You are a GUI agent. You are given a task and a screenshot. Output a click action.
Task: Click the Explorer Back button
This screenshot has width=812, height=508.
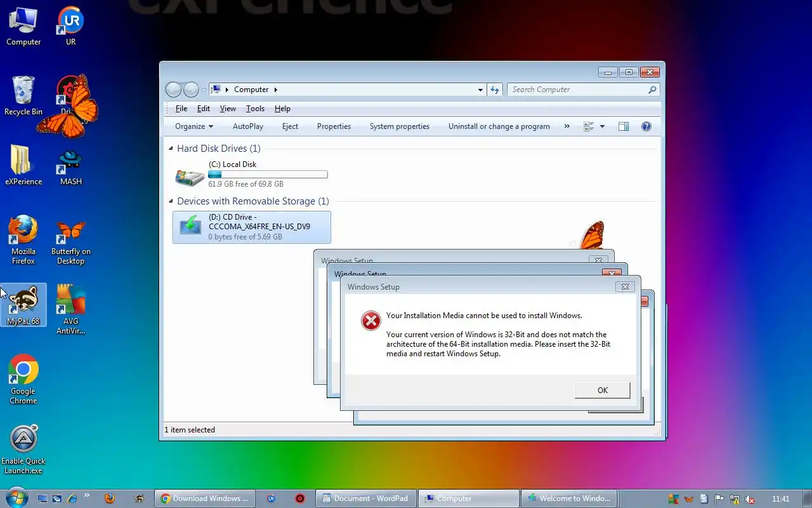(173, 90)
